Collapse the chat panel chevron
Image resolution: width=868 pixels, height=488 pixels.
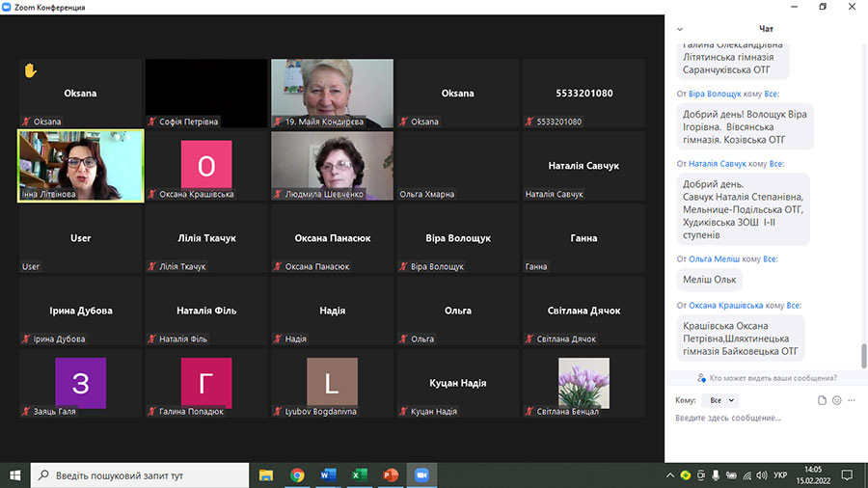[x=680, y=29]
